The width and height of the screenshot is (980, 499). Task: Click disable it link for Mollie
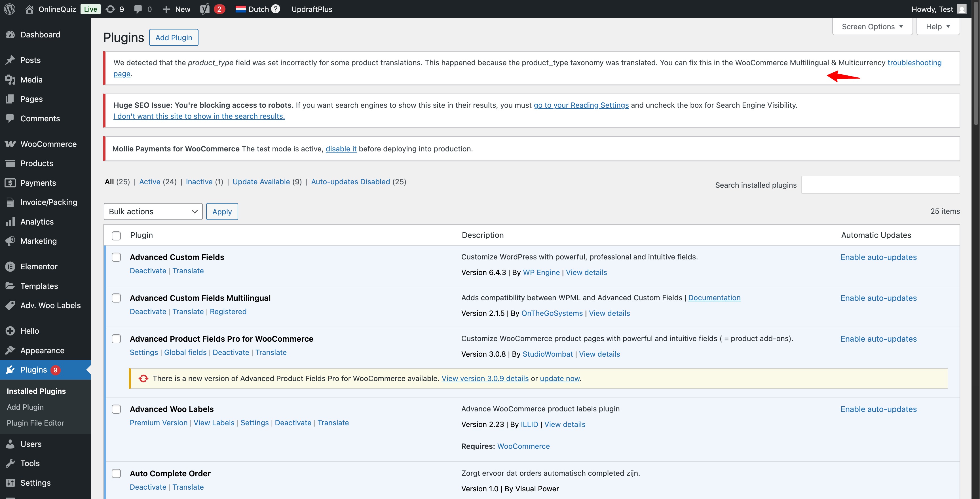[341, 149]
